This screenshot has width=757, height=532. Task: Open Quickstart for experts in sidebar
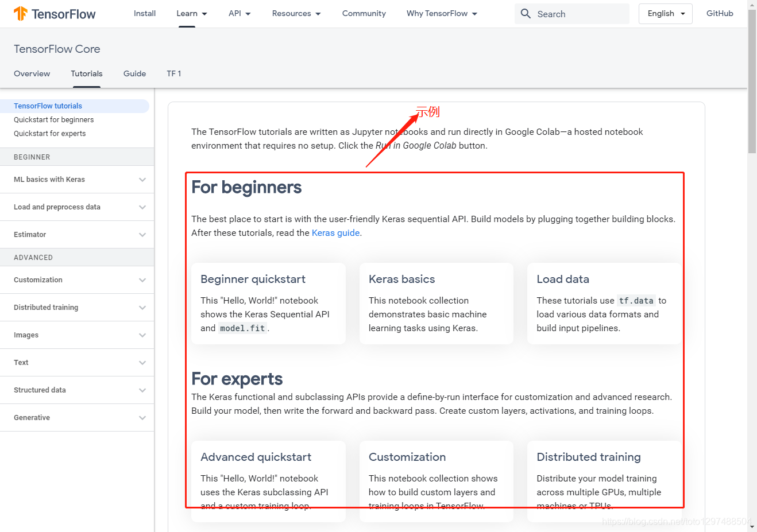coord(49,134)
